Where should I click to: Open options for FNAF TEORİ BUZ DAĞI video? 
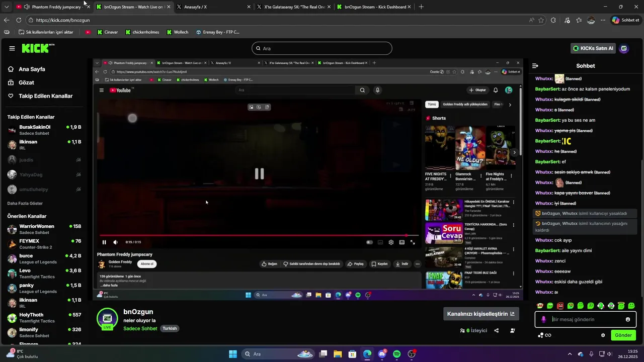[x=514, y=274]
